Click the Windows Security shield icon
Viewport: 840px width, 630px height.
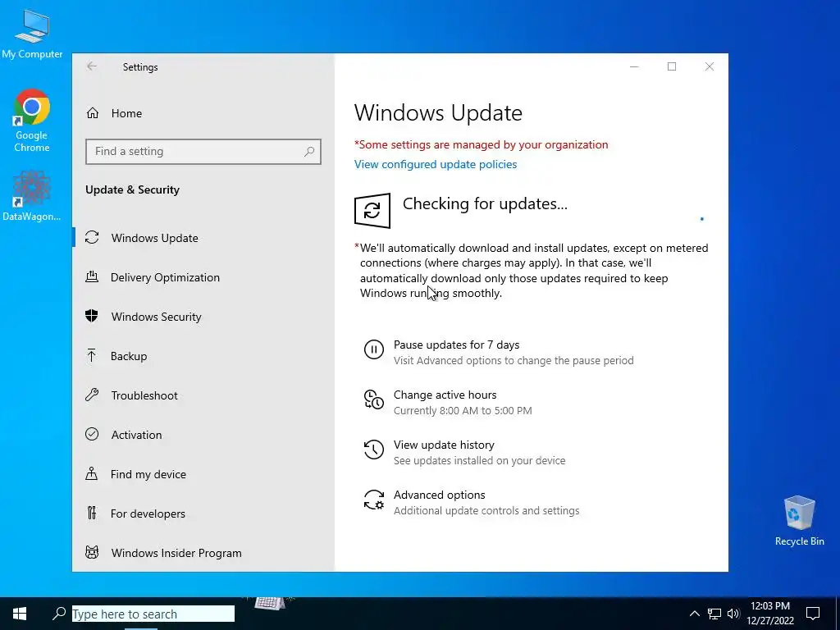[x=92, y=316]
